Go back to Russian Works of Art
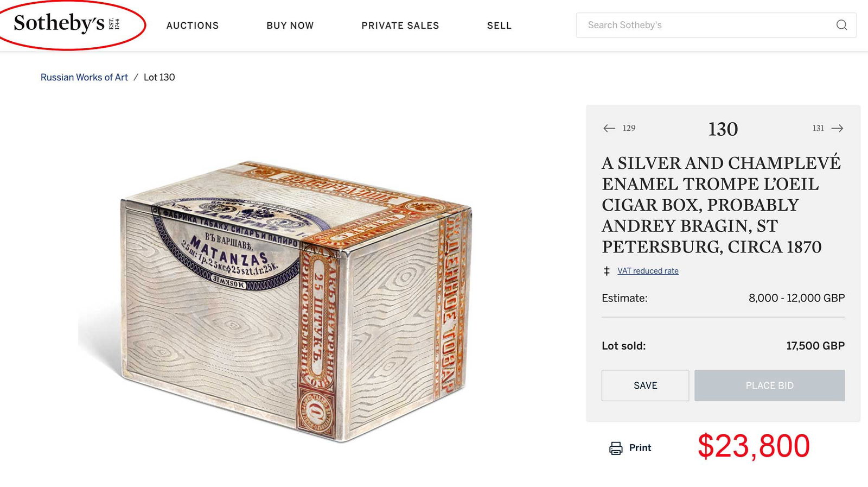This screenshot has width=868, height=487. [84, 77]
